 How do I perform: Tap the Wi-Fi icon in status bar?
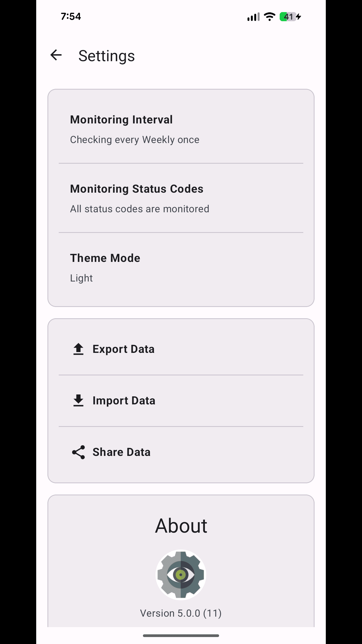tap(269, 17)
